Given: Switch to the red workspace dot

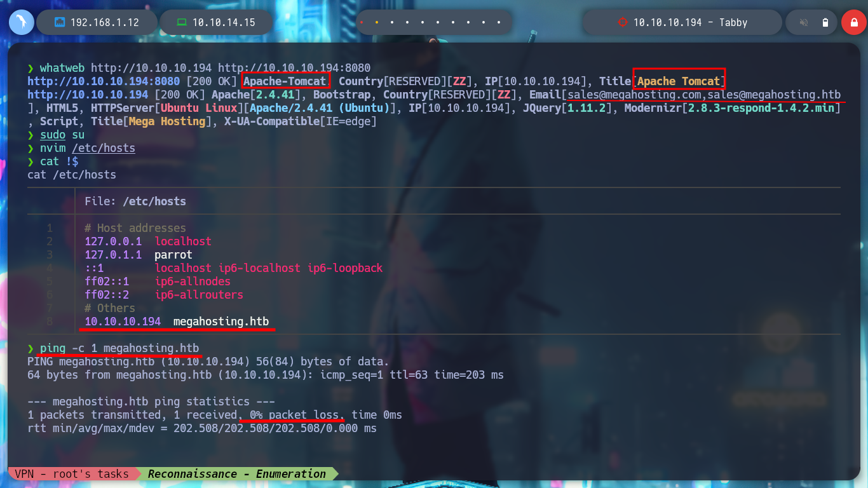Looking at the screenshot, I should coord(362,22).
